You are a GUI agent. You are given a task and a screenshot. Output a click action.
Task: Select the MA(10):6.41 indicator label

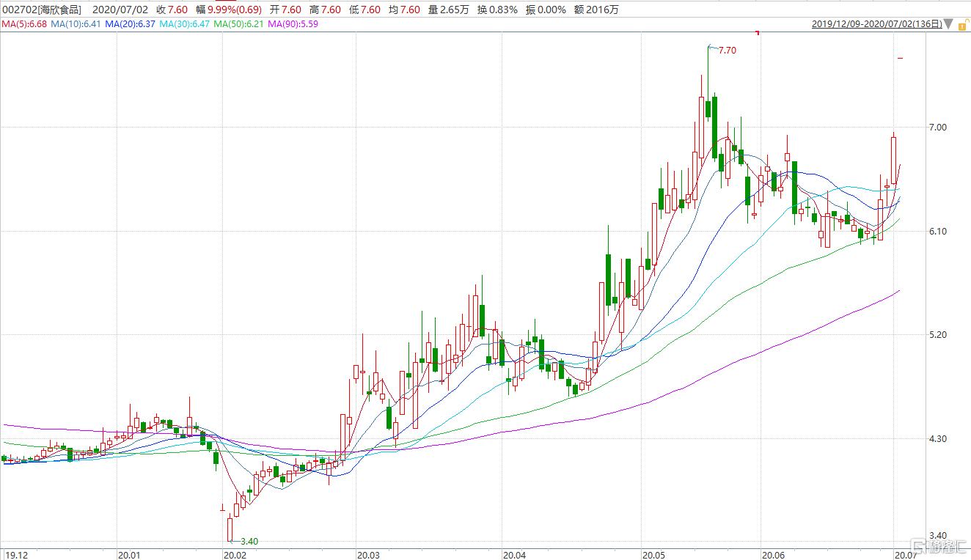(x=77, y=24)
